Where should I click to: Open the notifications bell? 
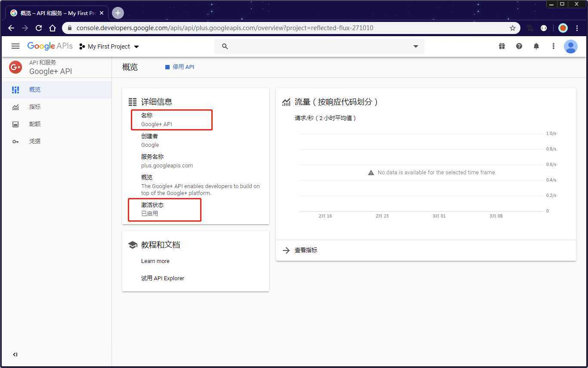point(536,46)
